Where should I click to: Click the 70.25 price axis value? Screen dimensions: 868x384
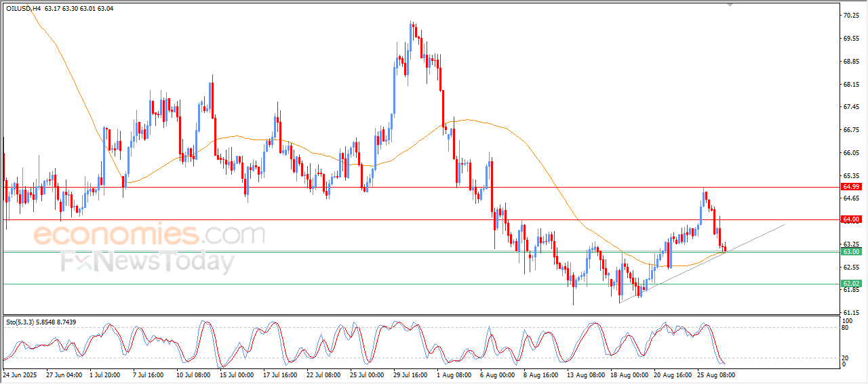pyautogui.click(x=851, y=16)
